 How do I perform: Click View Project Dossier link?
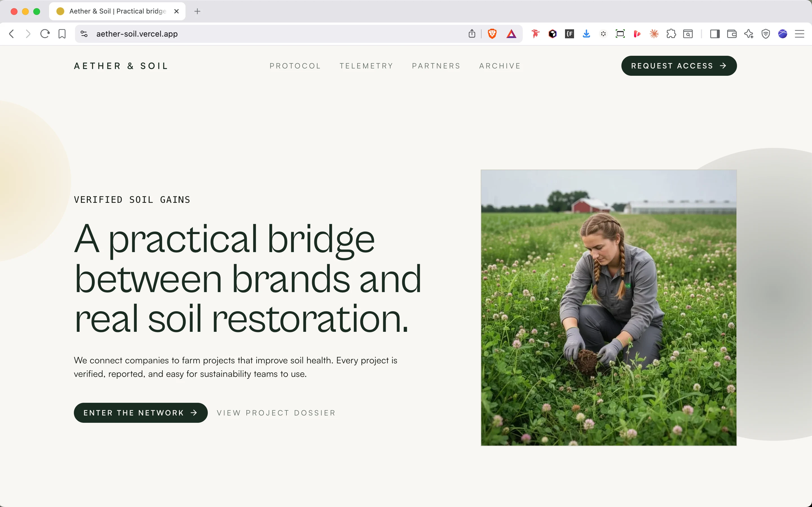click(x=276, y=413)
